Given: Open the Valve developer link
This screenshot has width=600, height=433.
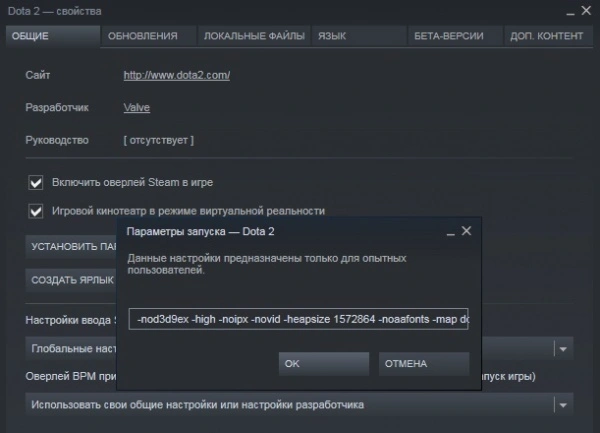Looking at the screenshot, I should click(137, 107).
